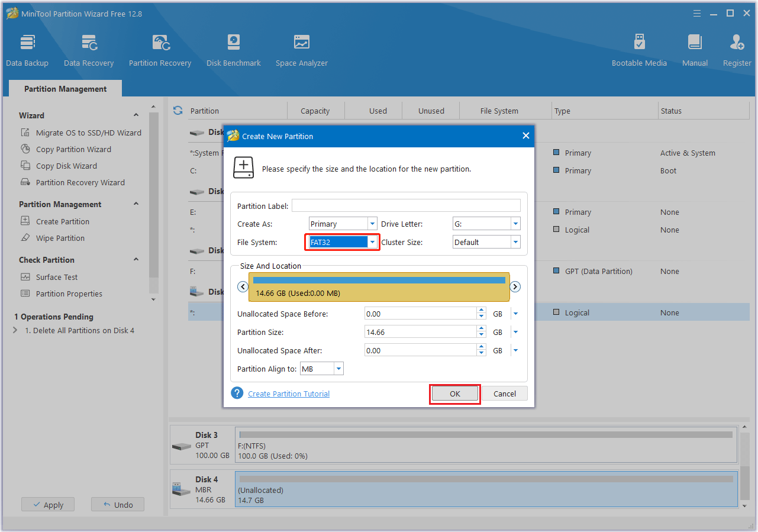Sort by Capacity column header
The height and width of the screenshot is (532, 758).
(315, 111)
